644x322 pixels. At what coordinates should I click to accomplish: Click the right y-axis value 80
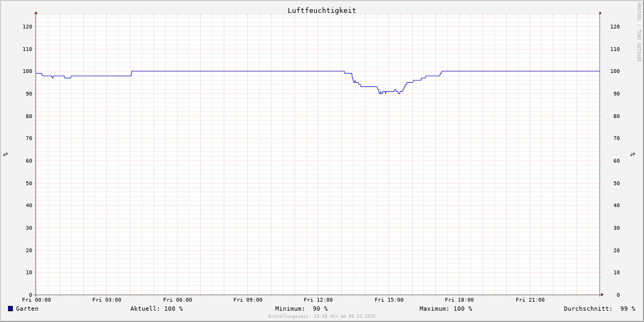tap(617, 116)
